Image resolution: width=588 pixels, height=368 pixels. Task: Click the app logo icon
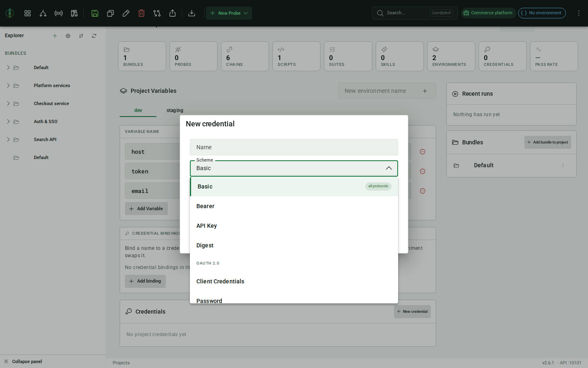pos(10,13)
